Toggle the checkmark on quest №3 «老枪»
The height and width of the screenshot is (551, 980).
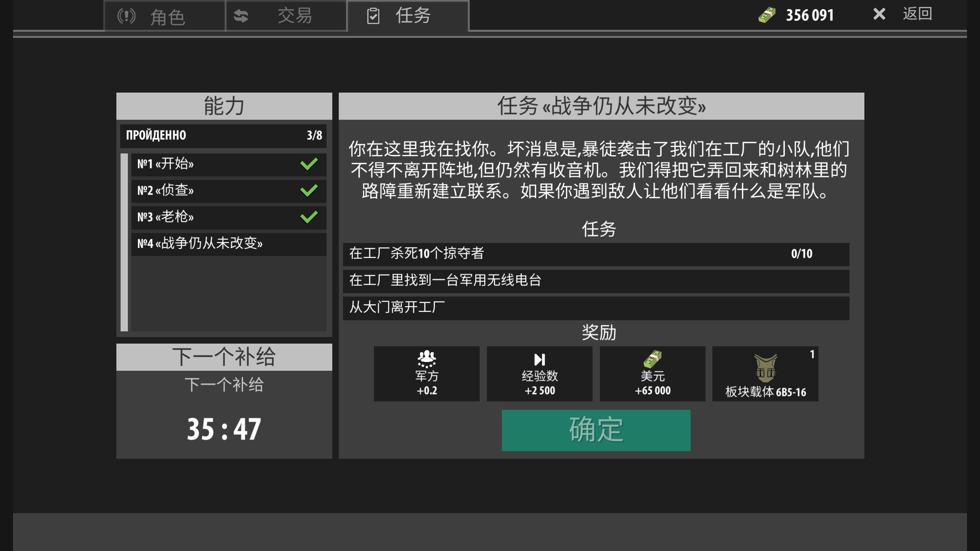(309, 217)
